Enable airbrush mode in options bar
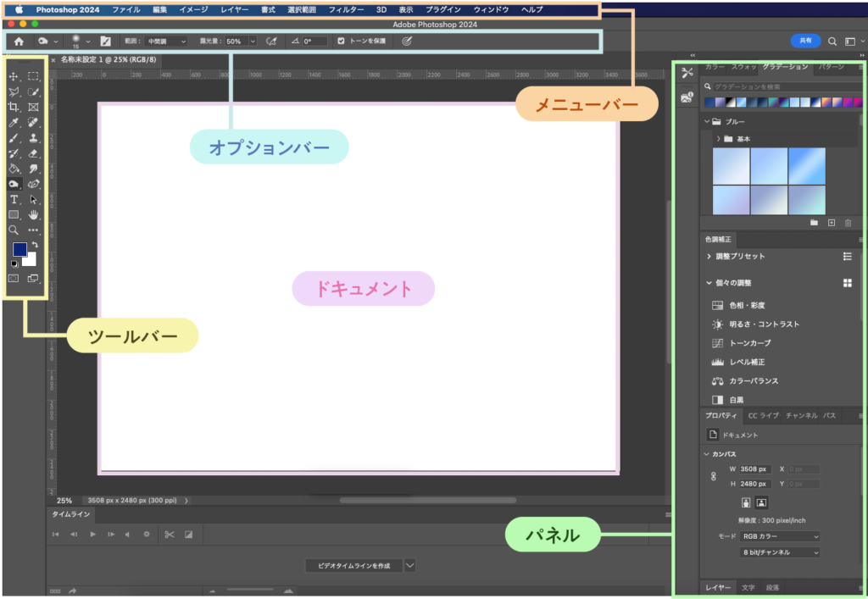 pyautogui.click(x=271, y=42)
